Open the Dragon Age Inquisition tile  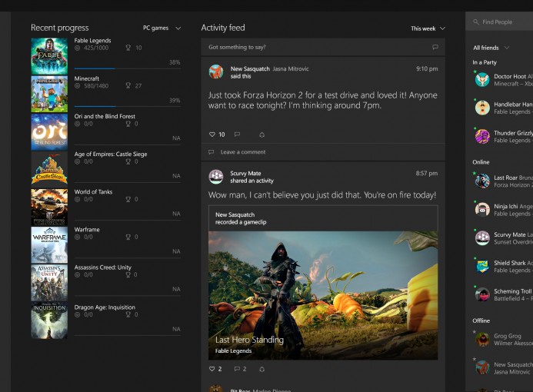49,321
